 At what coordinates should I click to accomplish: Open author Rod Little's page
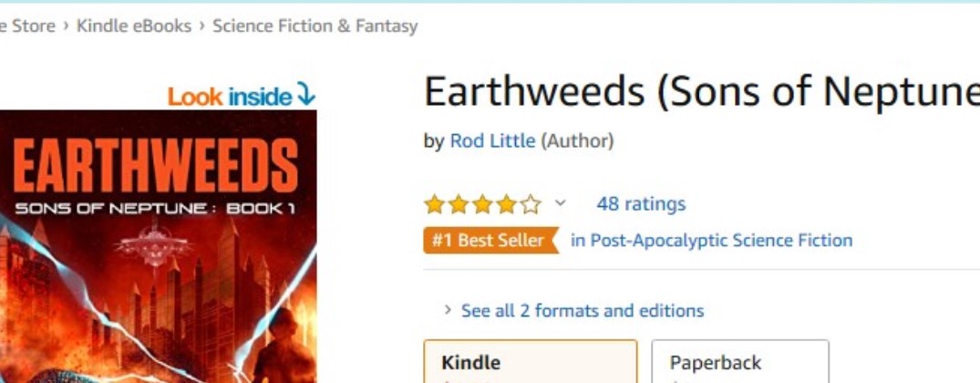pyautogui.click(x=492, y=141)
